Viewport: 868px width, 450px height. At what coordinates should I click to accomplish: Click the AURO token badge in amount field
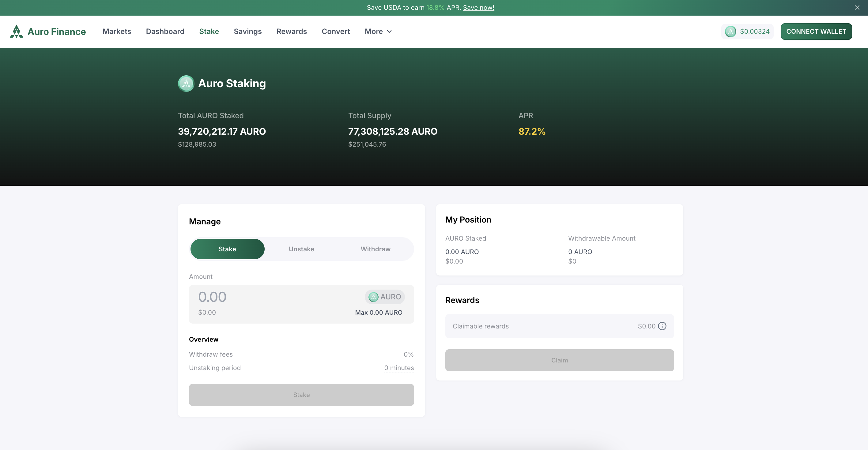point(384,297)
